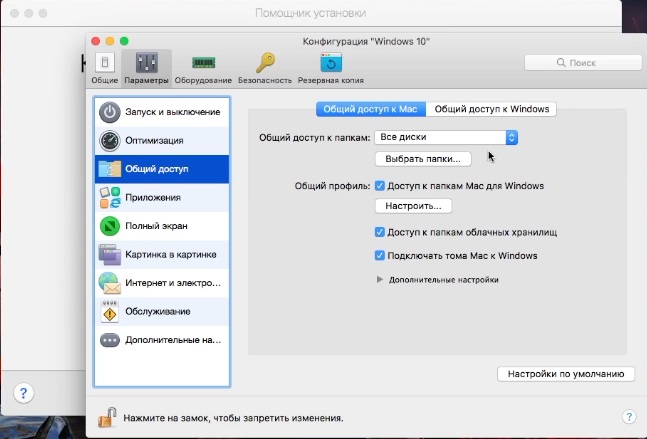Uncheck Подключать тома Mac к Windows
This screenshot has width=647, height=439.
coord(380,256)
